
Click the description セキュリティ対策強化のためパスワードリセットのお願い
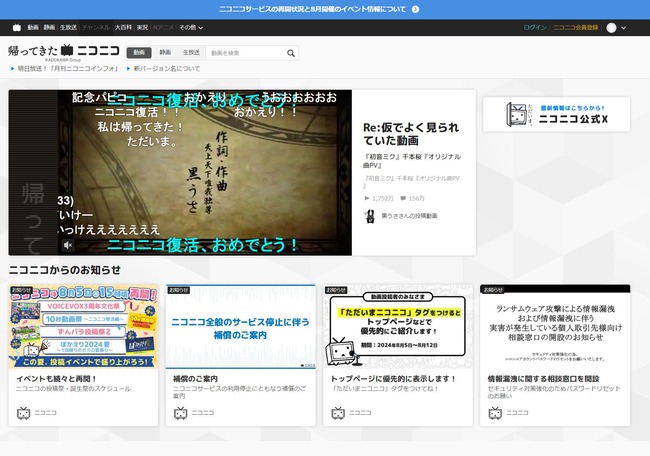[554, 392]
